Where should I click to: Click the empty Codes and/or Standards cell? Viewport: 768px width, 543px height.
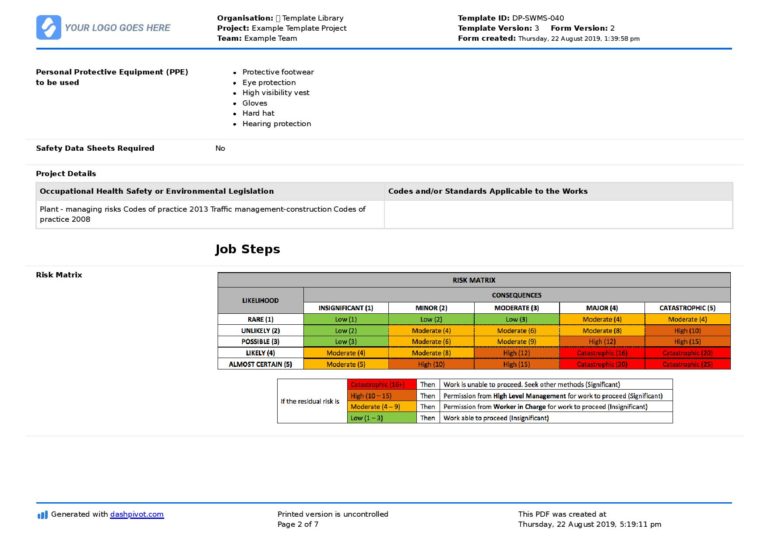tap(558, 214)
